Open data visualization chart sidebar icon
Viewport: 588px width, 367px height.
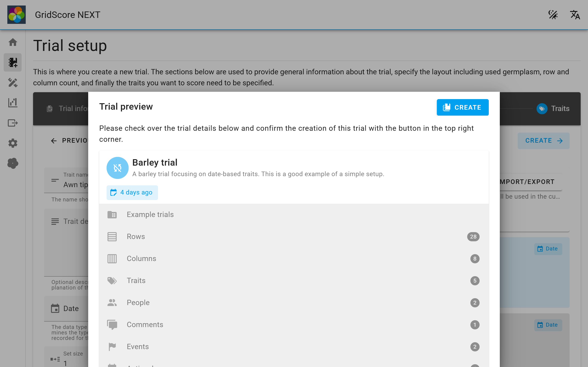(13, 103)
